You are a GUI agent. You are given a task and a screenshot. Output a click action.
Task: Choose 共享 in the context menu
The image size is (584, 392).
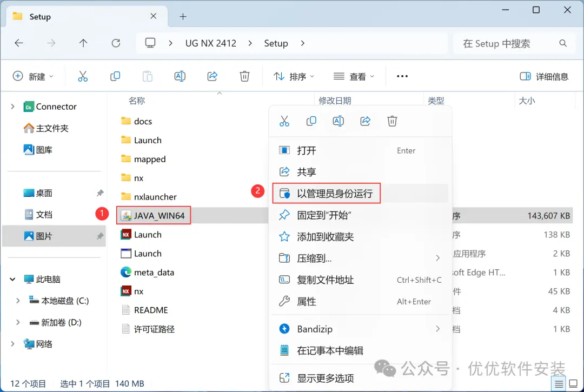click(360, 171)
